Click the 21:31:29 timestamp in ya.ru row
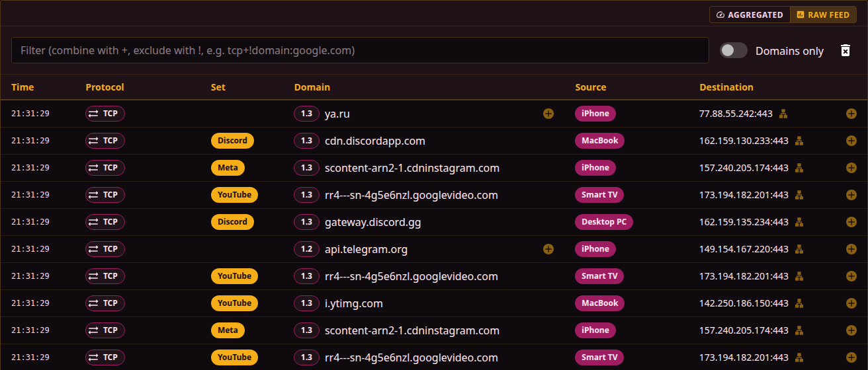 pos(30,114)
